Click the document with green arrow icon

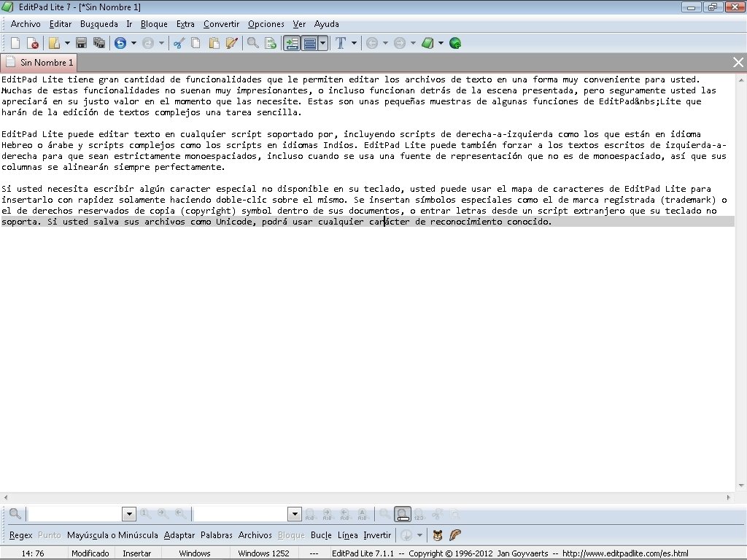[x=271, y=43]
